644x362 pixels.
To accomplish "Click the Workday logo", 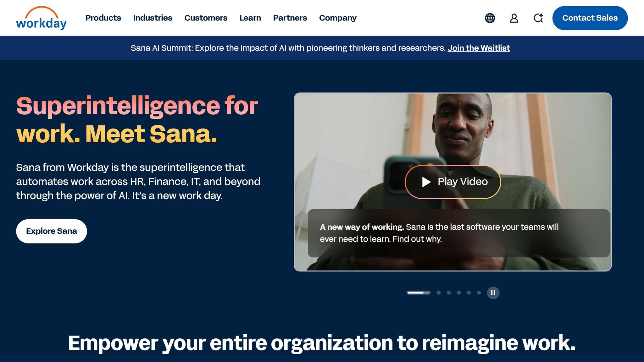I will point(41,18).
